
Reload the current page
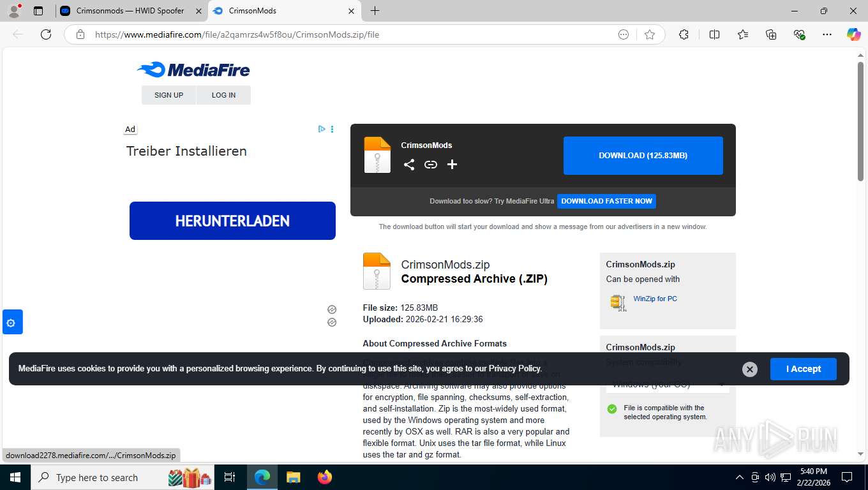(x=46, y=34)
